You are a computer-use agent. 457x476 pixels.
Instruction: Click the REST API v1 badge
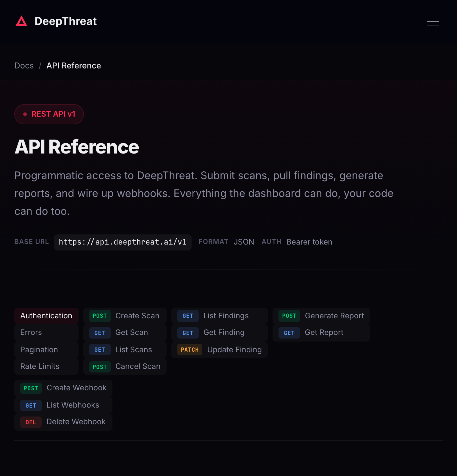coord(49,114)
